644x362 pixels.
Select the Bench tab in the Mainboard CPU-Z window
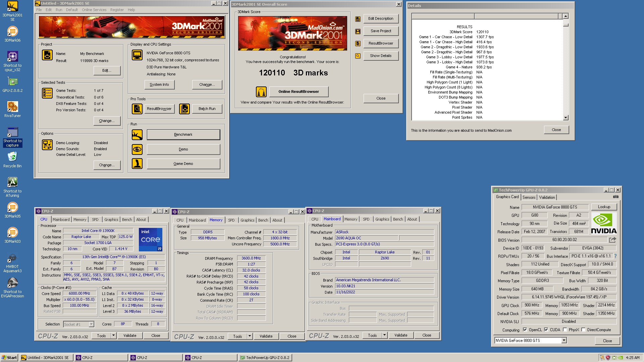(x=398, y=219)
